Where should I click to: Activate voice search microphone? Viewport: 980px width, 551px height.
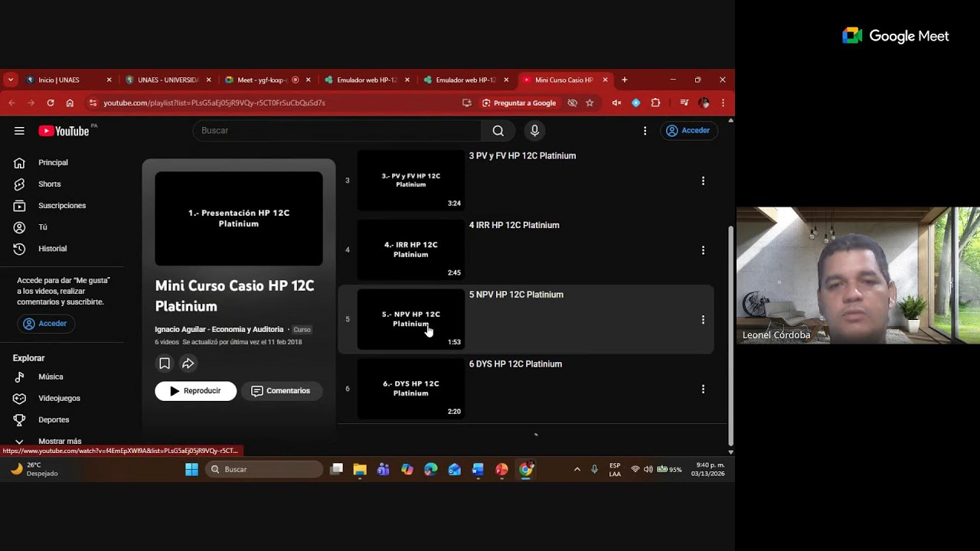pos(534,131)
